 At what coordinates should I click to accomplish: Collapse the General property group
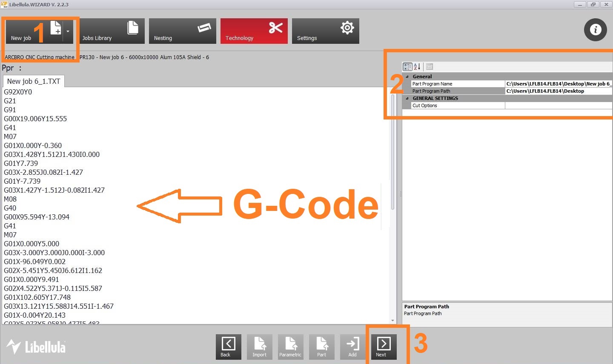point(407,77)
